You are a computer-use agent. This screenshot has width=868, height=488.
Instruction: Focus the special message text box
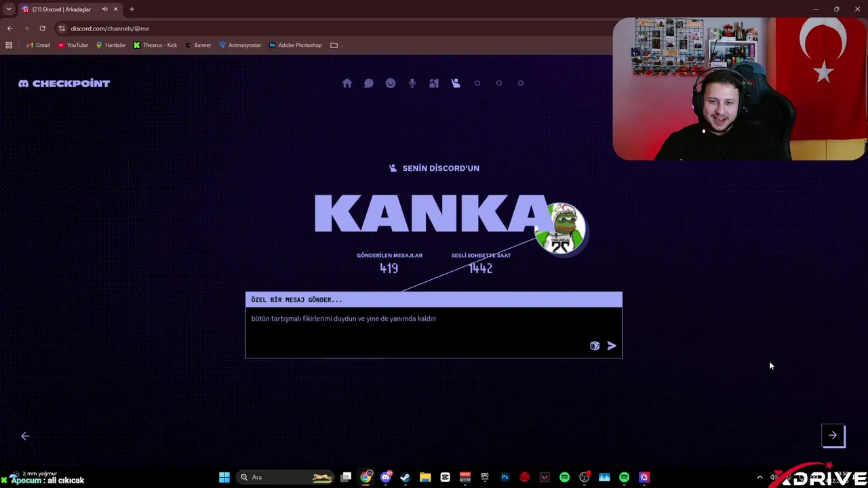pos(434,332)
